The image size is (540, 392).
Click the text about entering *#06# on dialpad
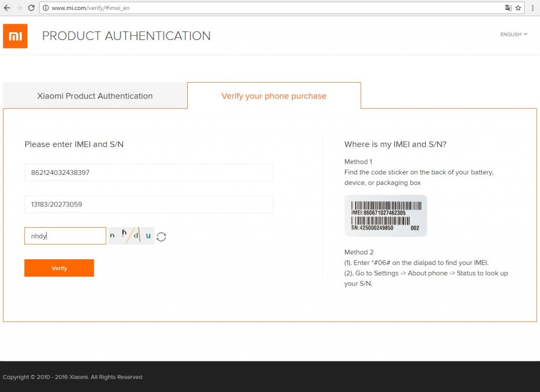pos(417,262)
